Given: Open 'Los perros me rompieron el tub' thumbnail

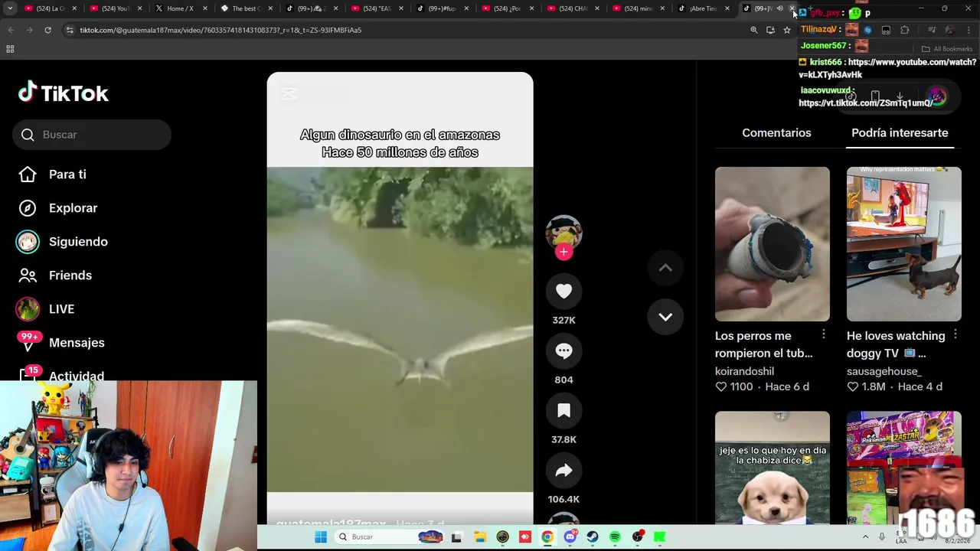Looking at the screenshot, I should (772, 244).
